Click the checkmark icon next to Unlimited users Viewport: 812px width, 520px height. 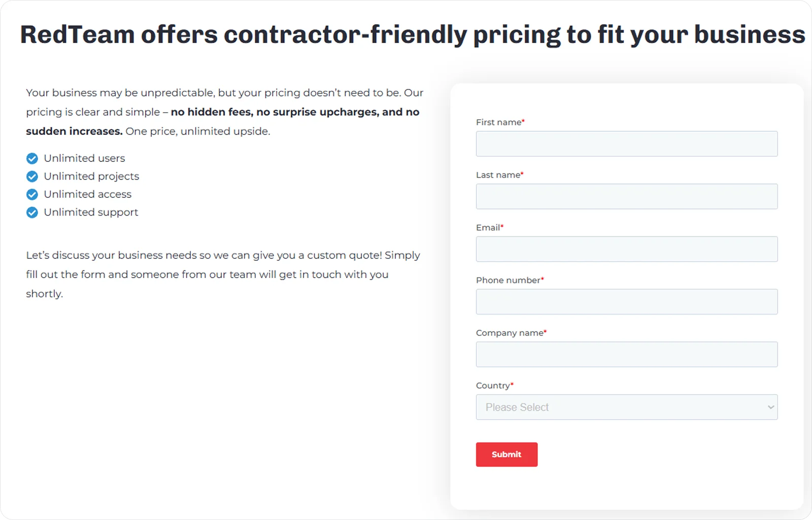tap(32, 158)
